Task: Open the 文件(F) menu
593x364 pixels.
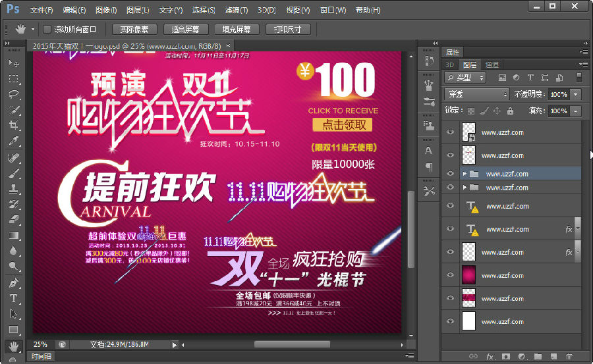Action: point(42,11)
